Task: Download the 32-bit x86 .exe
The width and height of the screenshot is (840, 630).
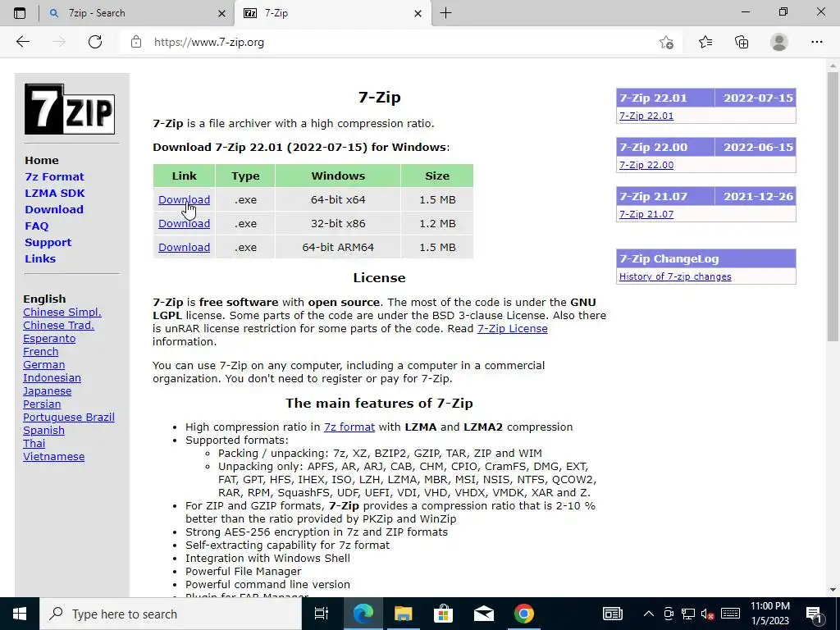Action: pos(184,223)
